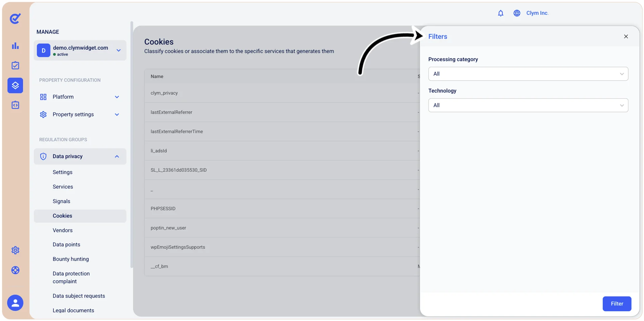Screen dimensions: 644x321
Task: Click the Platform grid icon
Action: 43,97
